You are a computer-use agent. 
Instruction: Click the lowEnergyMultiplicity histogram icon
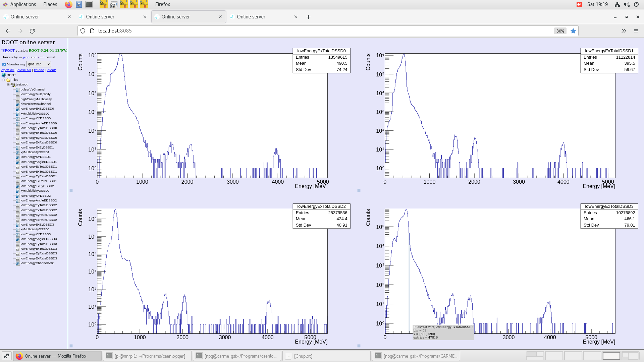(18, 94)
